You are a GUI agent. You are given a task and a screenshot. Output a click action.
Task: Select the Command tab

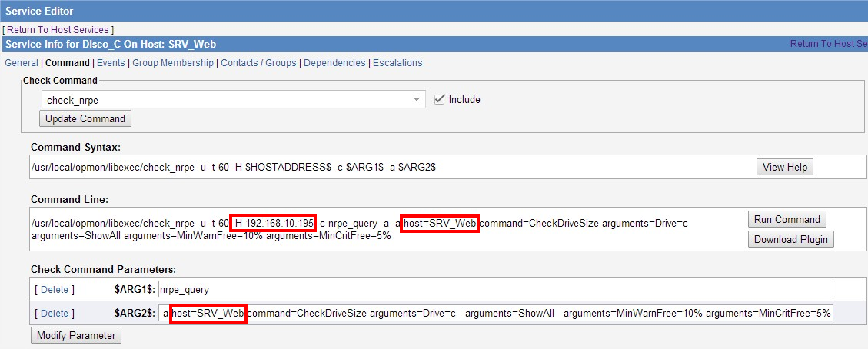(67, 63)
